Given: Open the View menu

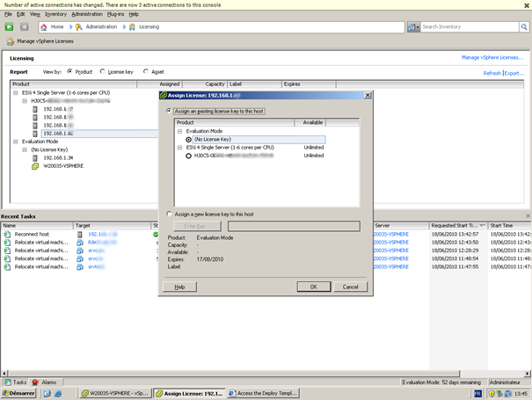Looking at the screenshot, I should click(x=34, y=14).
